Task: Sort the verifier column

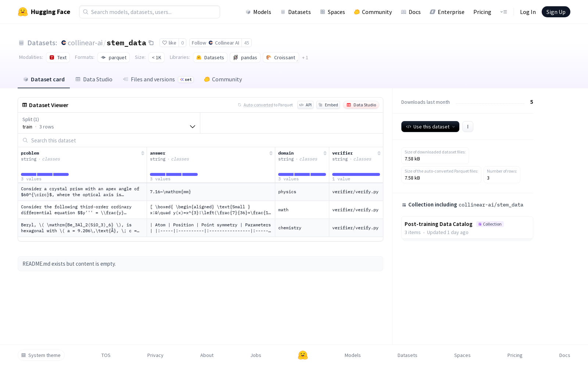Action: 379,153
